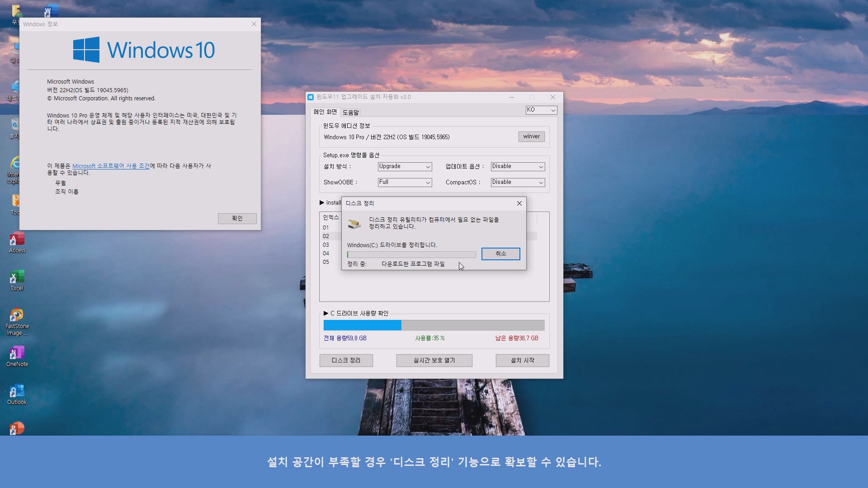
Task: Open Microsoft 소프트웨어 사용 조건 link
Action: coord(111,166)
